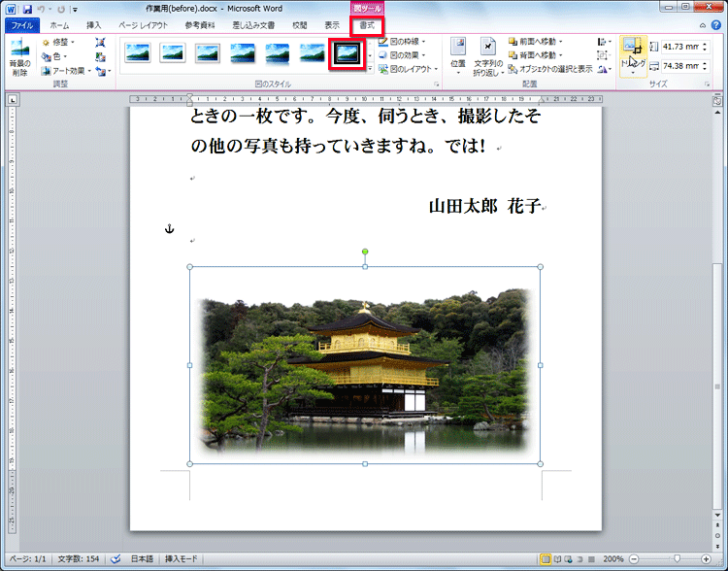Switch to the 挿入 tab

click(94, 25)
